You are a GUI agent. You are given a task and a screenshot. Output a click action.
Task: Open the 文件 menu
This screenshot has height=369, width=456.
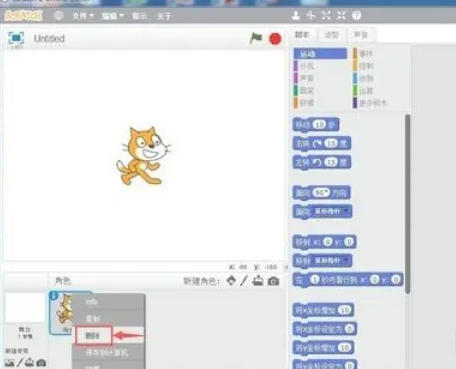coord(83,16)
